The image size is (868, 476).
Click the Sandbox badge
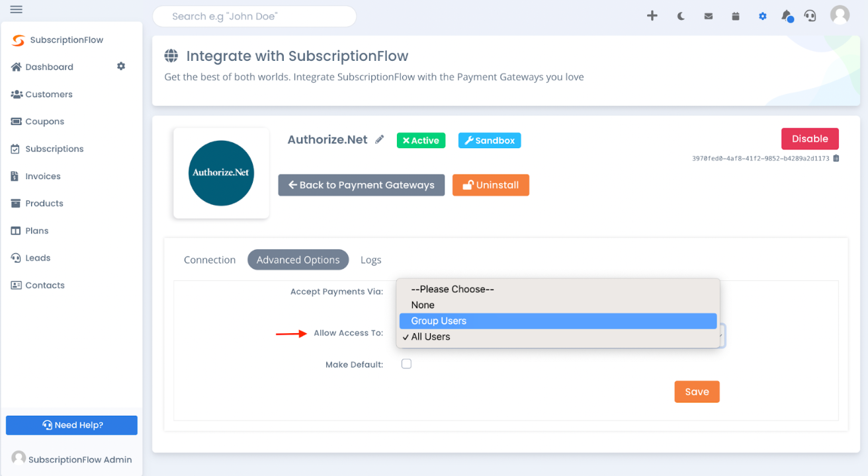[490, 140]
